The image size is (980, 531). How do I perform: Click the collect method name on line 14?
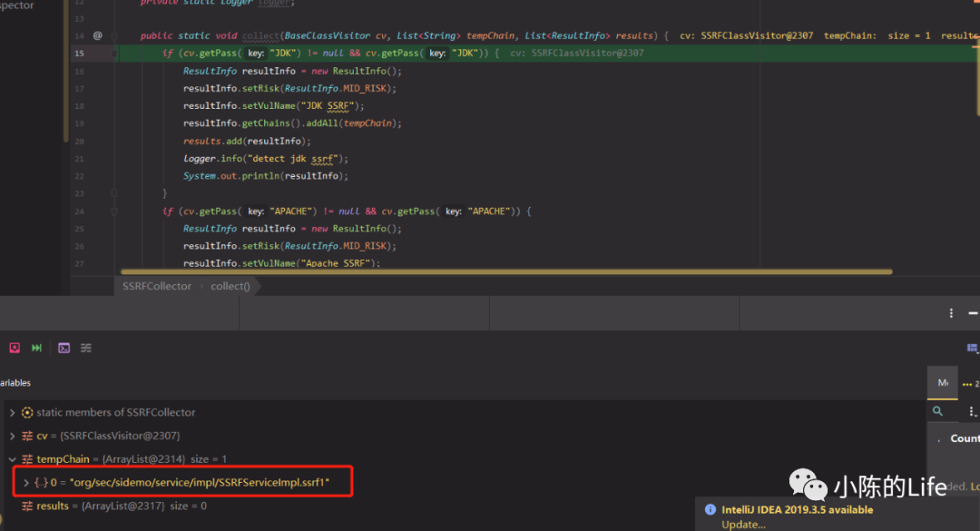click(260, 35)
